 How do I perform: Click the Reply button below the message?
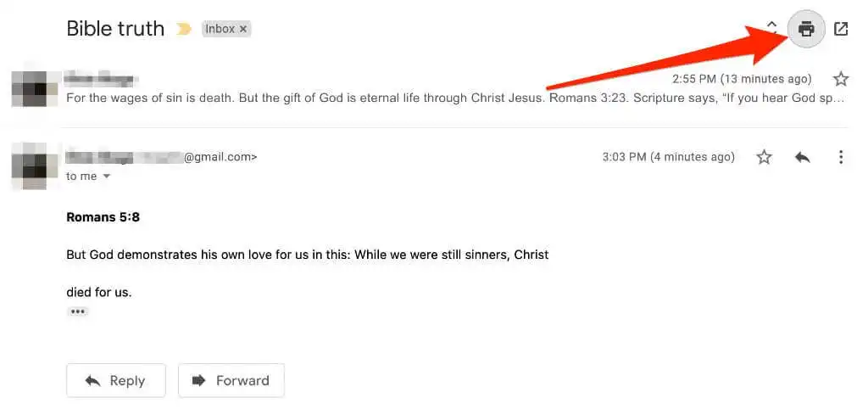click(116, 380)
